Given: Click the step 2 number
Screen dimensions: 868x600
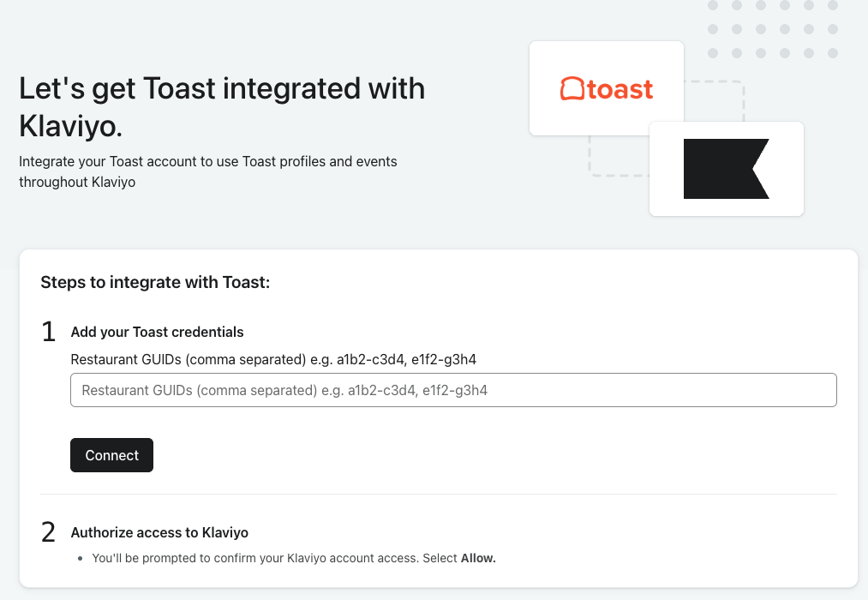Looking at the screenshot, I should pyautogui.click(x=49, y=532).
